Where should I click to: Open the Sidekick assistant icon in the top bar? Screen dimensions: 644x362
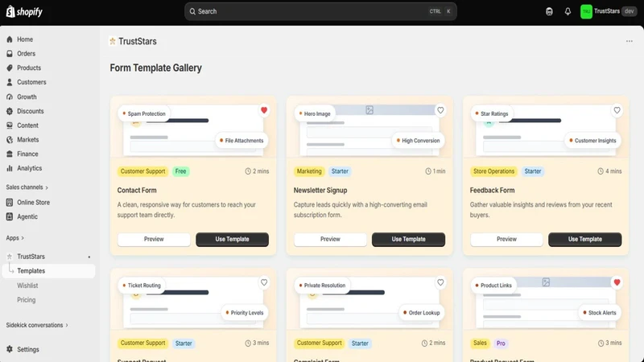point(549,11)
